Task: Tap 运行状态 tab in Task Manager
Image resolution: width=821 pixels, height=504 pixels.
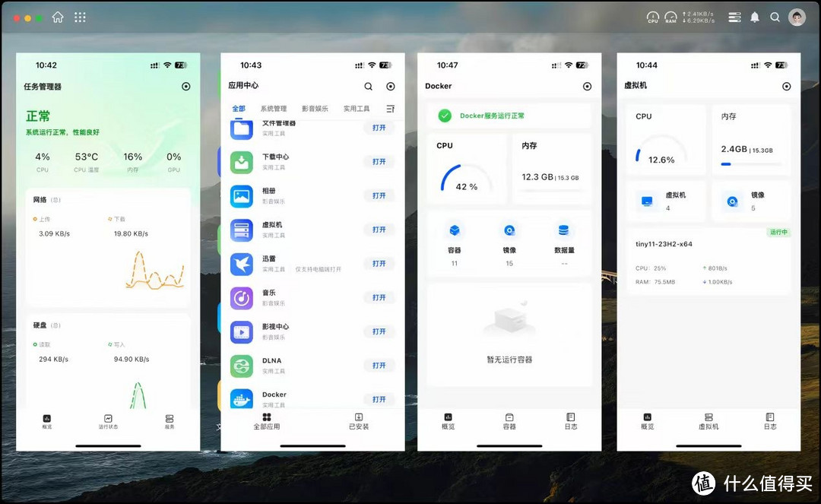Action: click(x=108, y=421)
